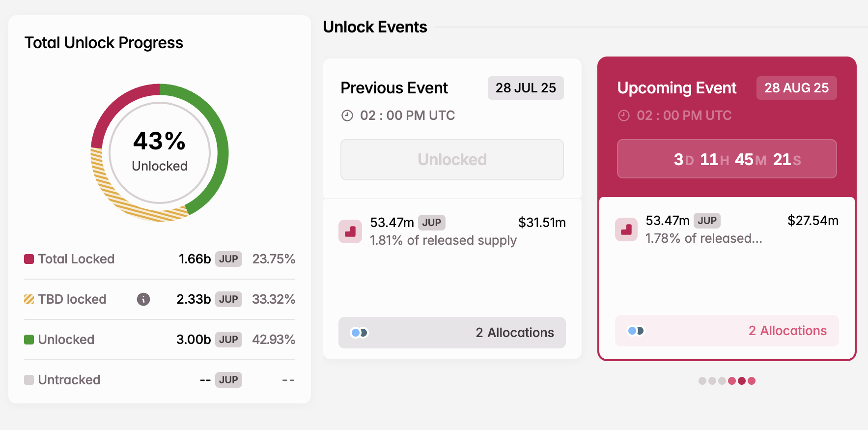Click the Total Locked red legend square

29,259
